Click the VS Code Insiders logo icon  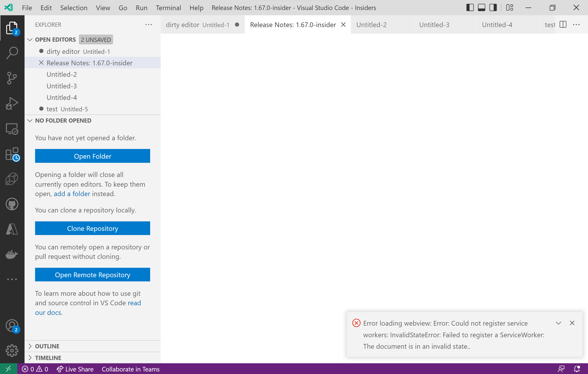9,8
